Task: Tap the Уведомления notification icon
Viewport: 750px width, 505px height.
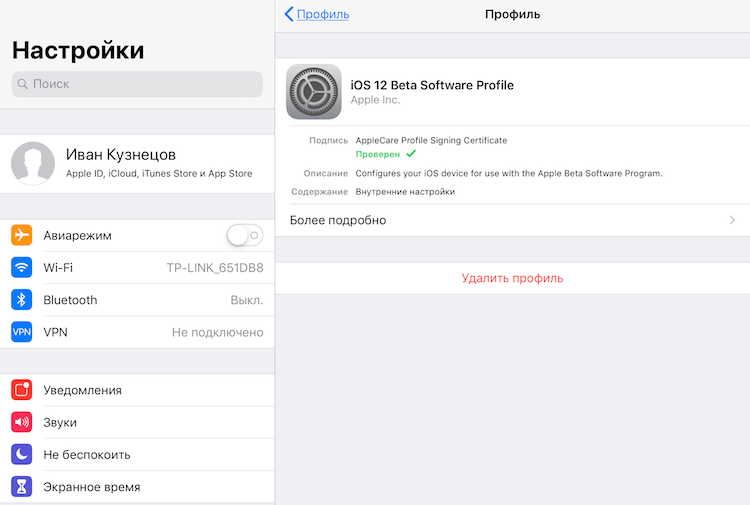Action: pos(22,390)
